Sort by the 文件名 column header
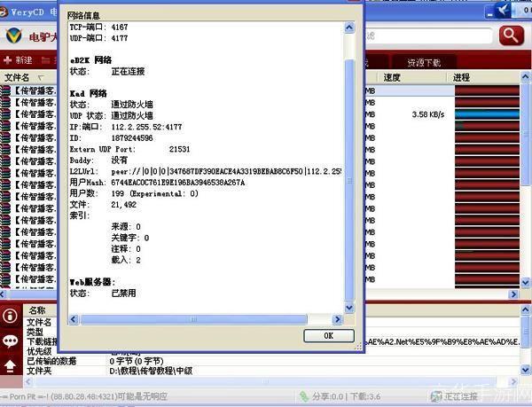The image size is (532, 407). (17, 77)
